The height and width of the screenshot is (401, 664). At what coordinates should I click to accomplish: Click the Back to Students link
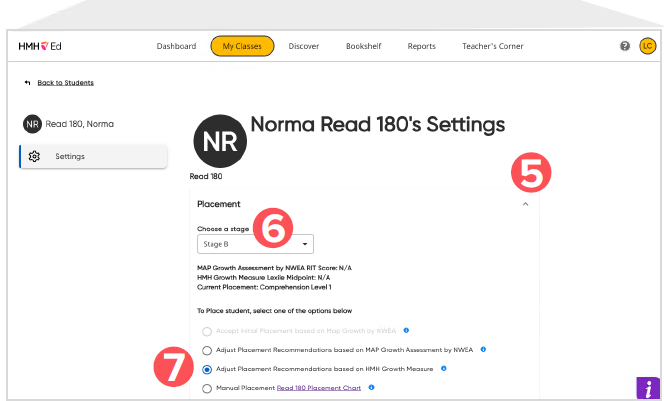(x=65, y=83)
